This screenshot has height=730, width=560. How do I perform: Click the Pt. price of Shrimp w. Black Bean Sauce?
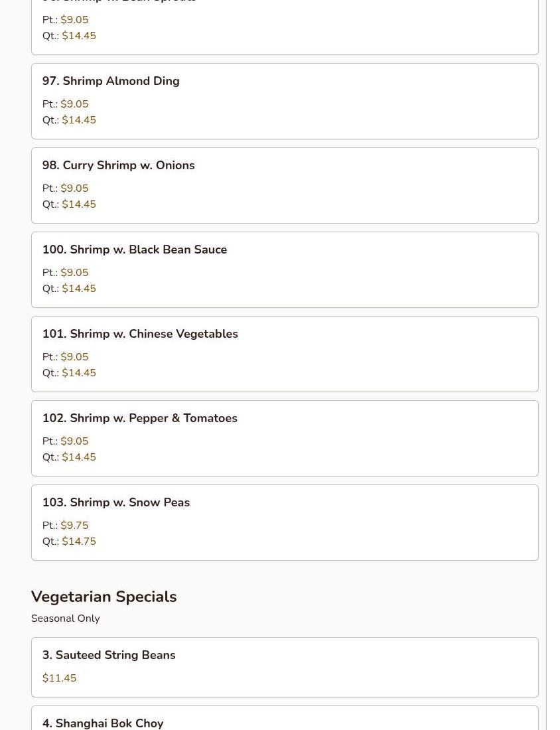(x=74, y=273)
